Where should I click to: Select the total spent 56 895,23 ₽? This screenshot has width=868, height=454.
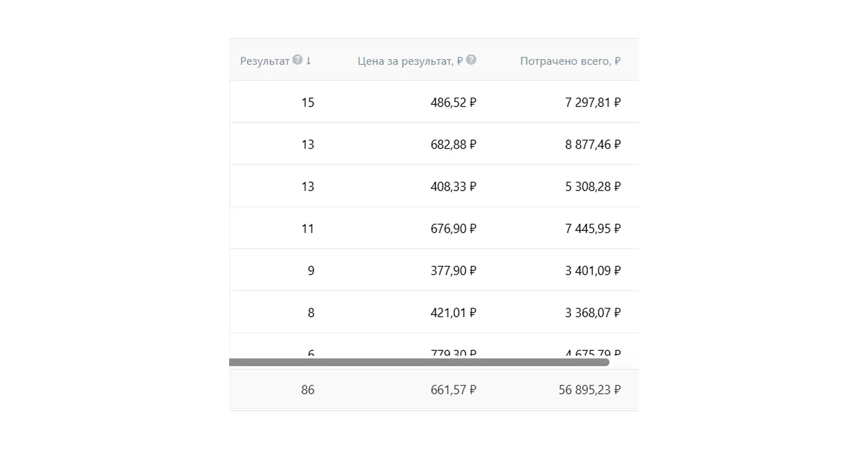590,390
